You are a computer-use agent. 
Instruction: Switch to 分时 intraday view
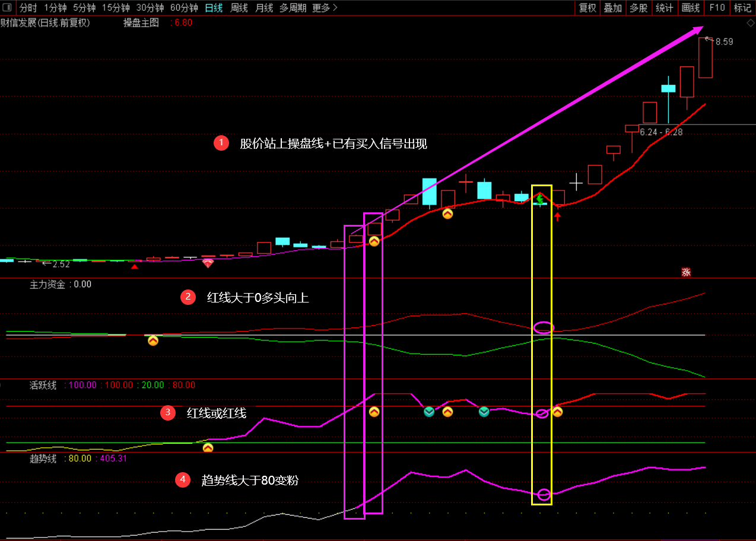[x=28, y=8]
